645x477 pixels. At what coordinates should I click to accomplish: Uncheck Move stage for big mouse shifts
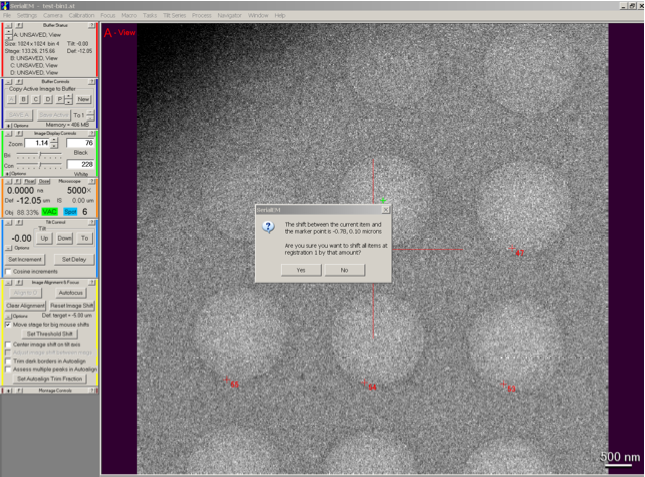pyautogui.click(x=9, y=325)
